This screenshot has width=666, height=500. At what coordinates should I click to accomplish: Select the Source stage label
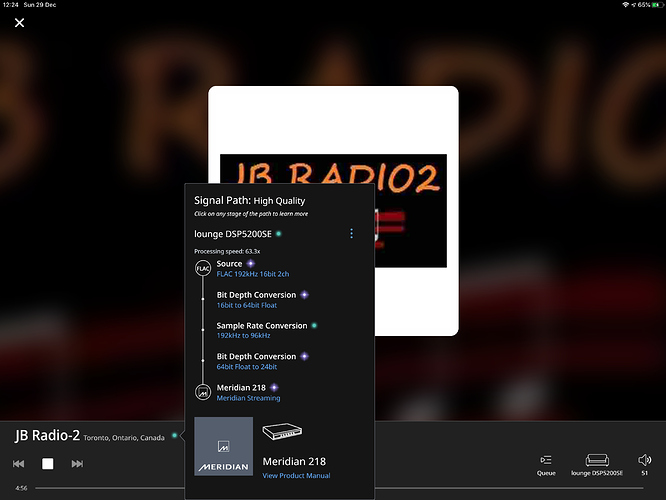coord(229,264)
